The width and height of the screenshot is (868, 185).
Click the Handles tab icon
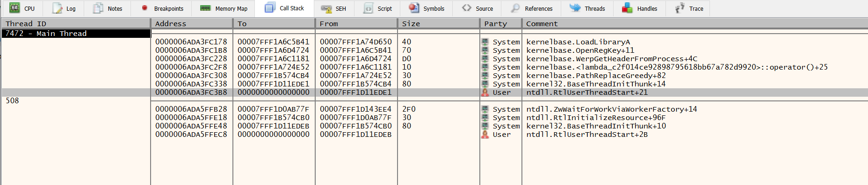pyautogui.click(x=628, y=8)
